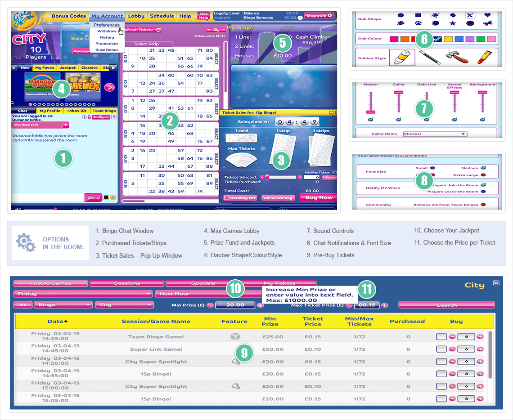Choose the butterfly dab shape
Image resolution: width=513 pixels, height=420 pixels.
(x=487, y=23)
